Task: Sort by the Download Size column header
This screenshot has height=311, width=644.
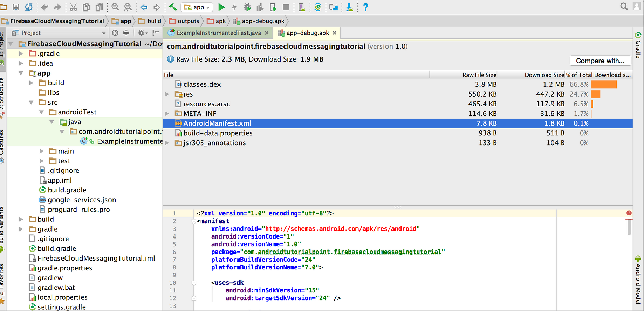Action: 532,75
